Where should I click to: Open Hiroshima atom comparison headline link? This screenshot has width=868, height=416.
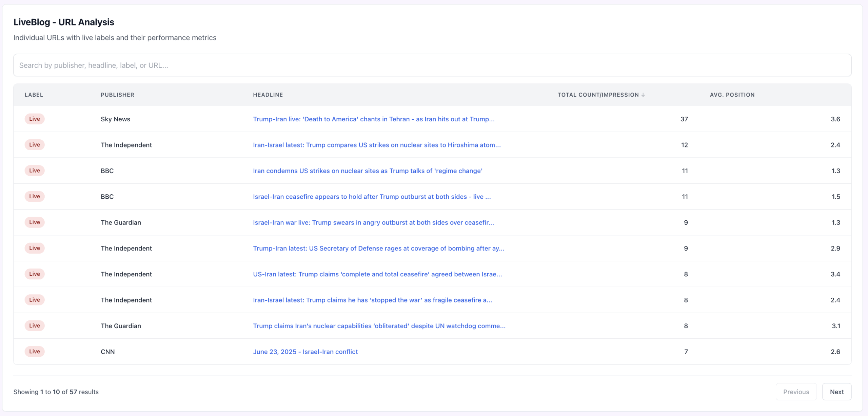pyautogui.click(x=376, y=145)
